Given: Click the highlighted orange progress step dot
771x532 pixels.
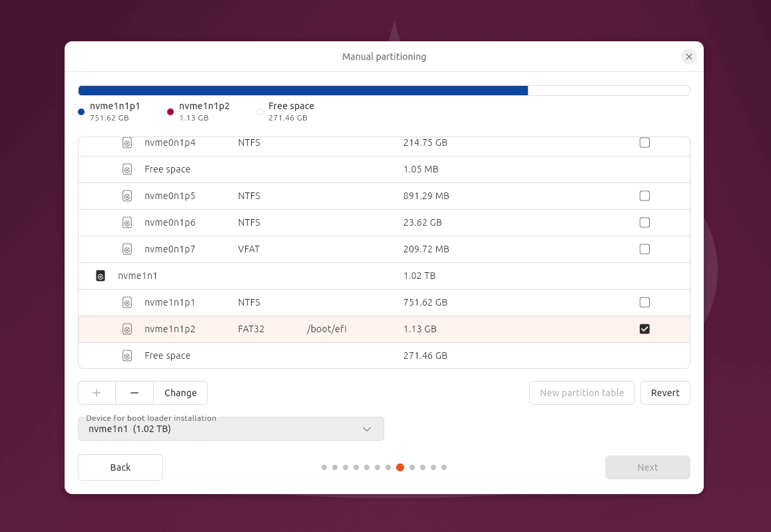Looking at the screenshot, I should [400, 467].
